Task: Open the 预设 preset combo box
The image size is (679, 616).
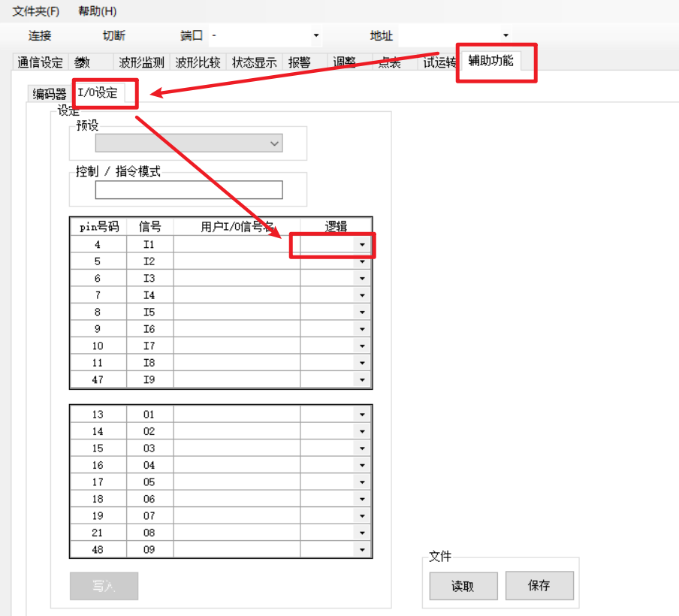Action: coord(189,143)
